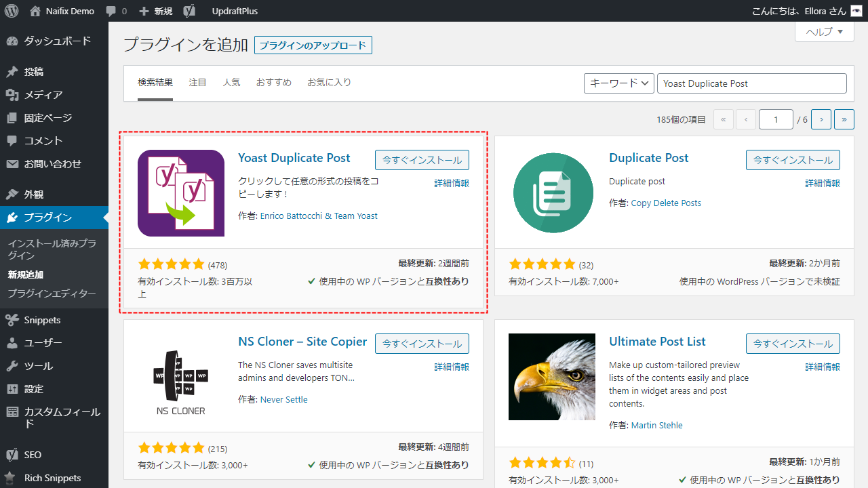The image size is (868, 488).
Task: Expand the ヘルプ help dropdown
Action: pyautogui.click(x=824, y=32)
